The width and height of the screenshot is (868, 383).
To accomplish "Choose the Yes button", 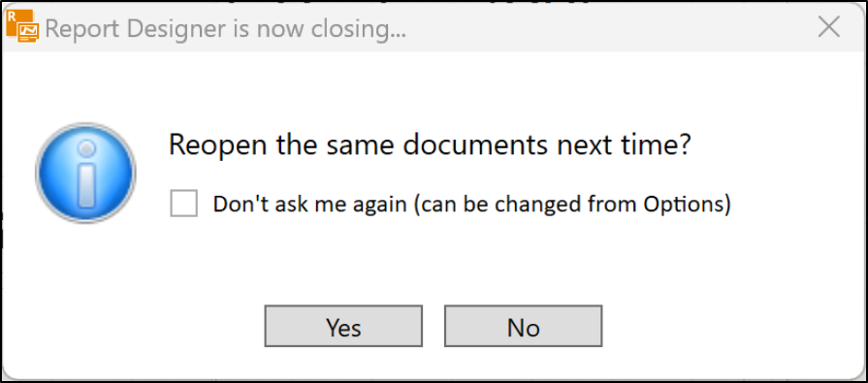I will 343,327.
